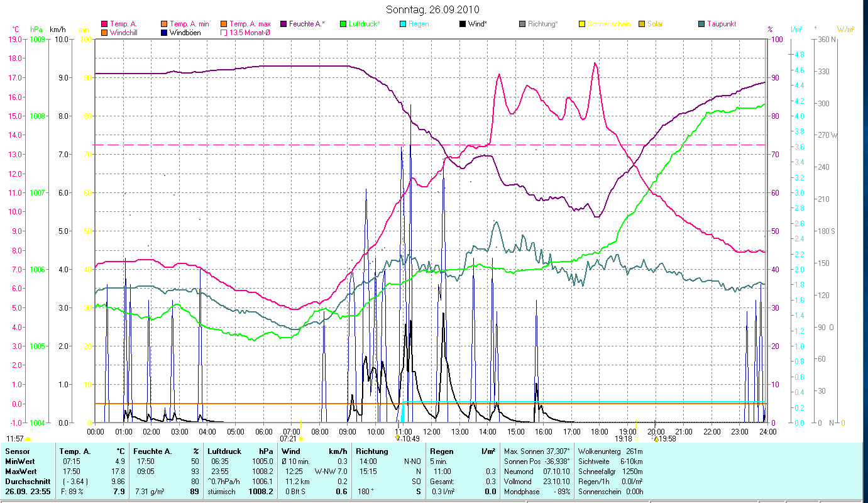The image size is (868, 503).
Task: Click the sunrise marker at 07:21
Action: point(301,438)
